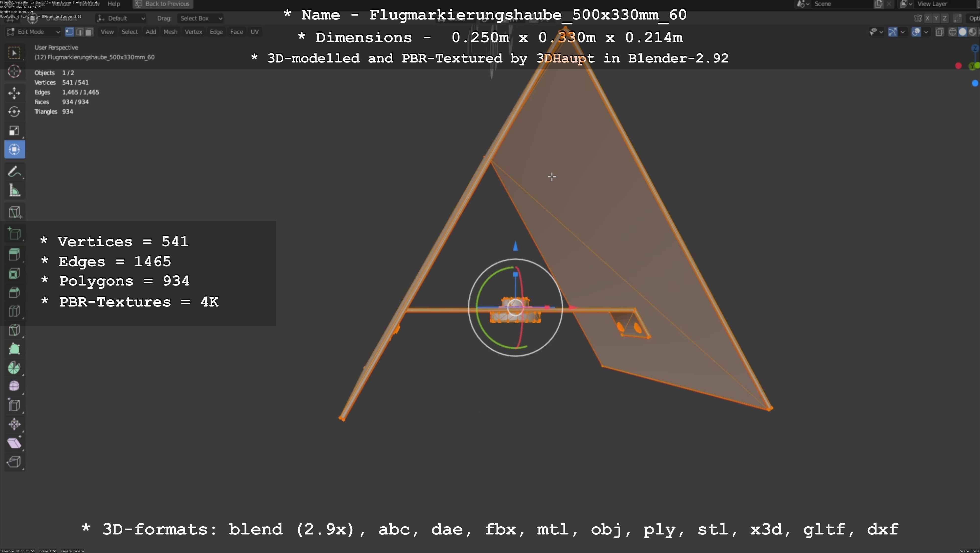This screenshot has height=553, width=980.
Task: Open the Drag Select Box dropdown
Action: tap(200, 18)
